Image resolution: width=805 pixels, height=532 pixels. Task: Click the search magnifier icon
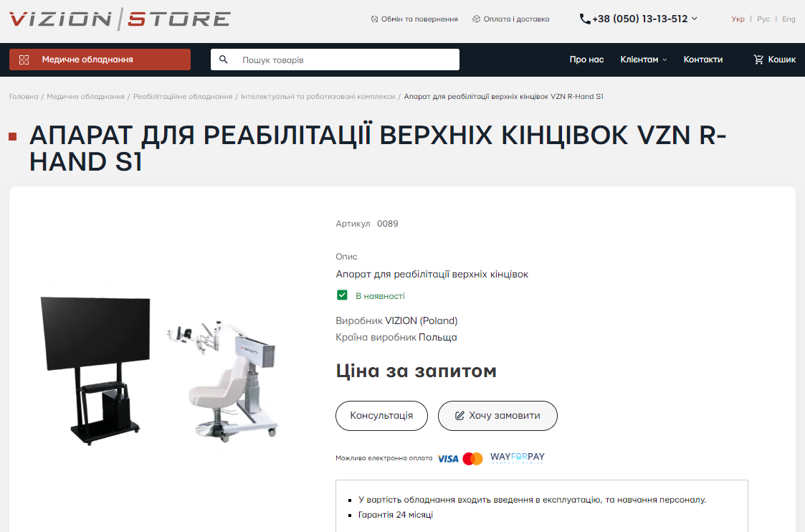[x=224, y=60]
